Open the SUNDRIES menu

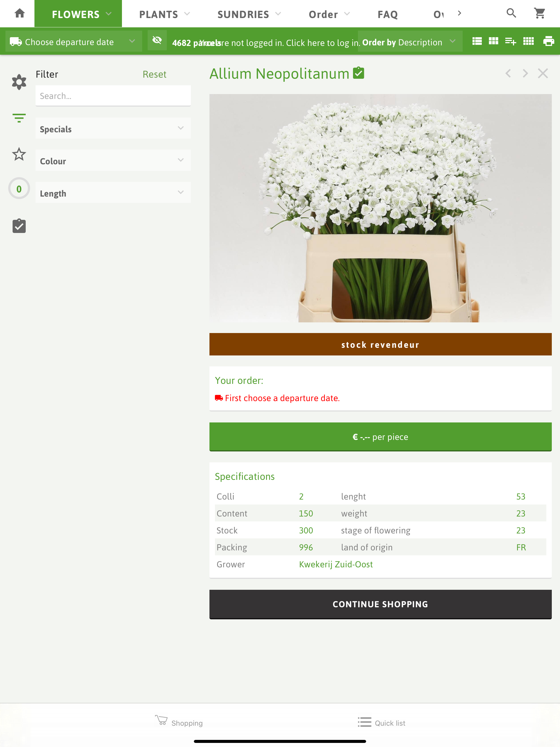pos(249,14)
